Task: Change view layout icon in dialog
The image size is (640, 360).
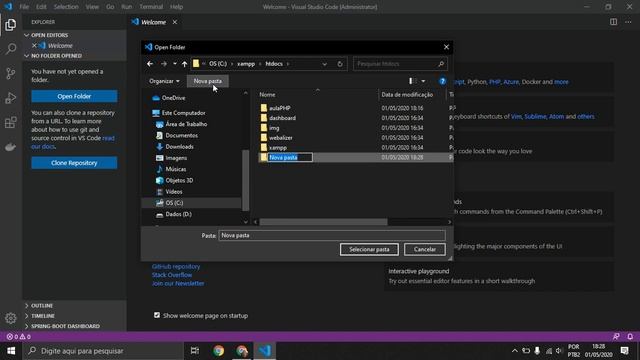Action: coord(413,81)
